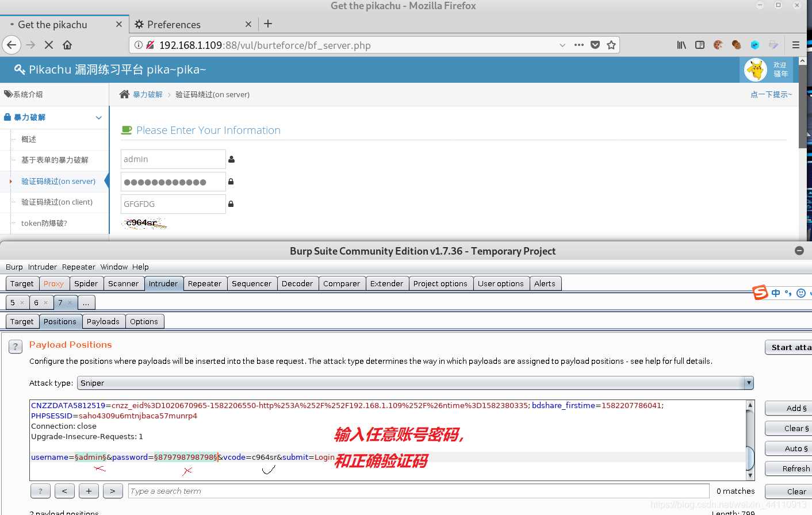Screen dimensions: 812x515
Task: Click the blue hexagon extension icon
Action: tap(755, 45)
